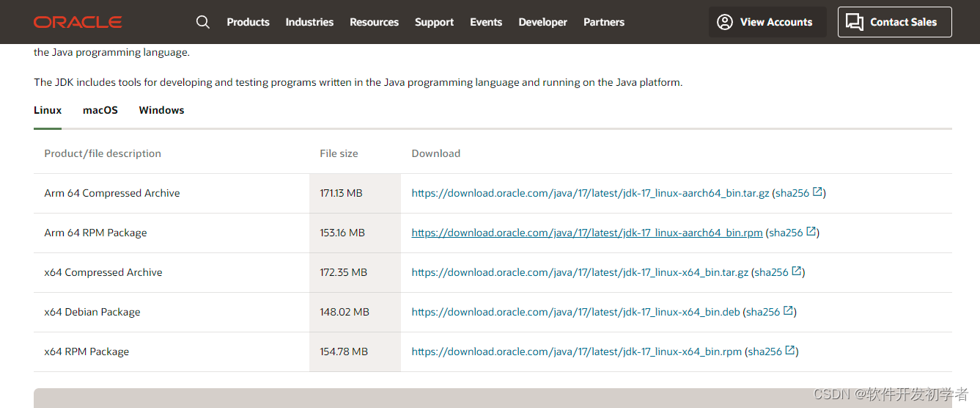Image resolution: width=980 pixels, height=408 pixels.
Task: Open the Events menu
Action: pyautogui.click(x=486, y=22)
